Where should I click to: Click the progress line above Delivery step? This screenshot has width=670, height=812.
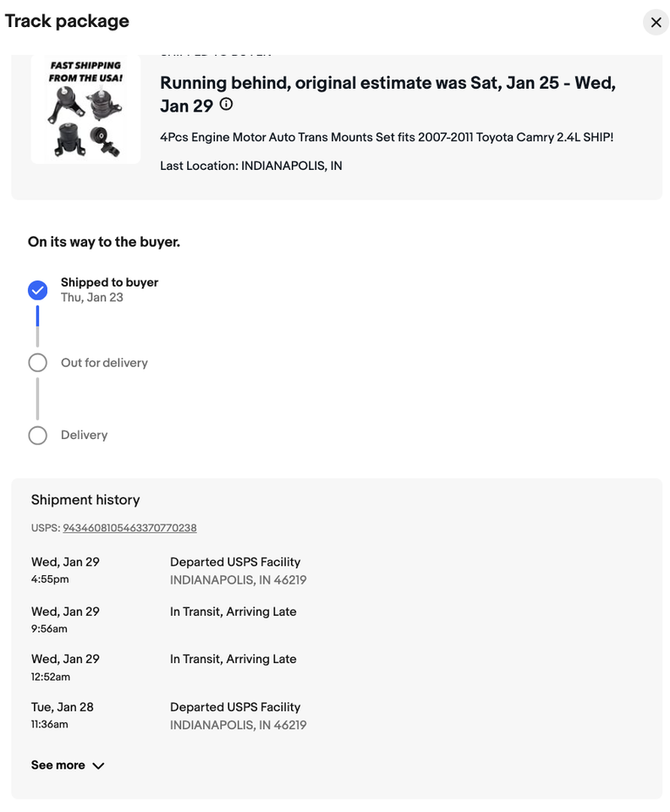point(37,398)
